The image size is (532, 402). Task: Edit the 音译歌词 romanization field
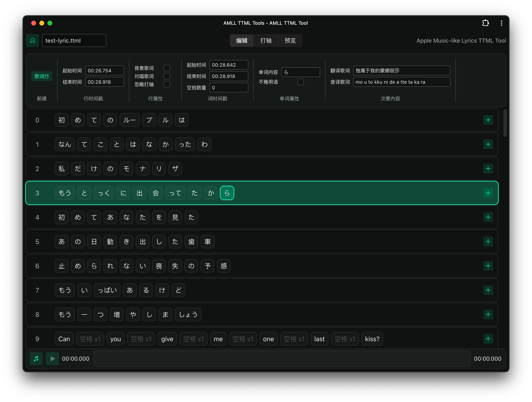(402, 82)
